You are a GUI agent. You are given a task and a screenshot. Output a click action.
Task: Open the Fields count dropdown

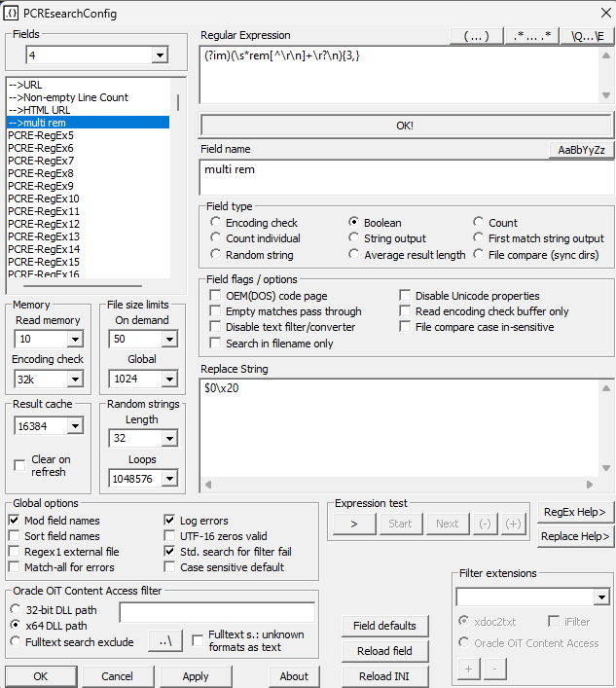[x=160, y=55]
